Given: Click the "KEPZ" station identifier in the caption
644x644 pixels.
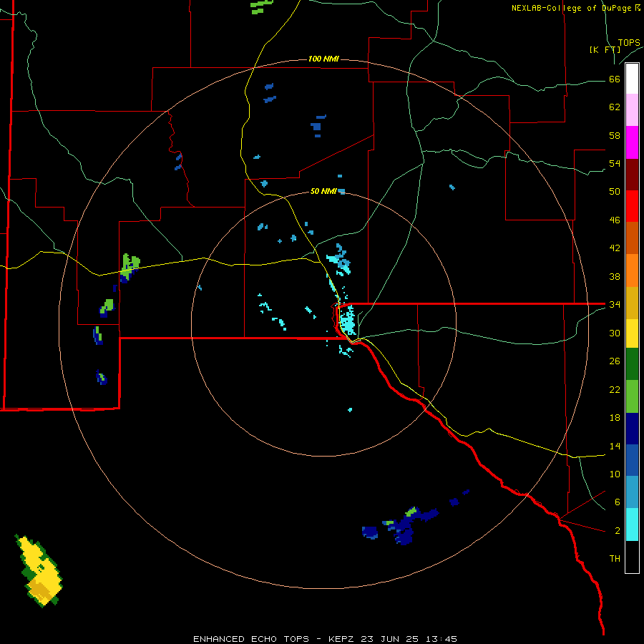Looking at the screenshot, I should 343,639.
